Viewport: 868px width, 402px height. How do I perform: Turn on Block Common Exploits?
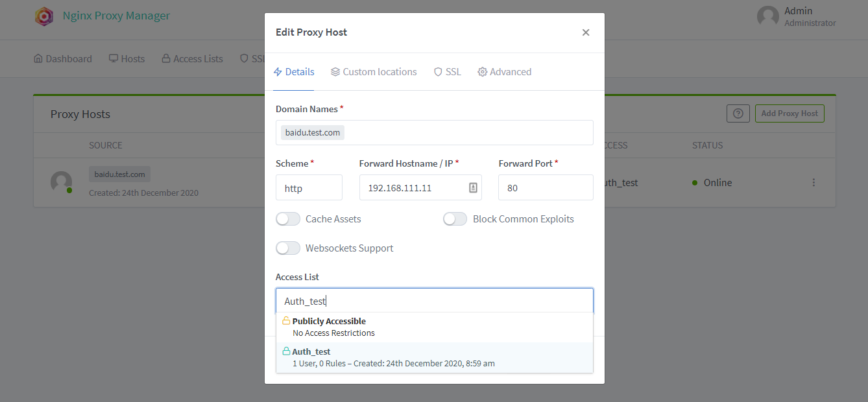pos(455,219)
